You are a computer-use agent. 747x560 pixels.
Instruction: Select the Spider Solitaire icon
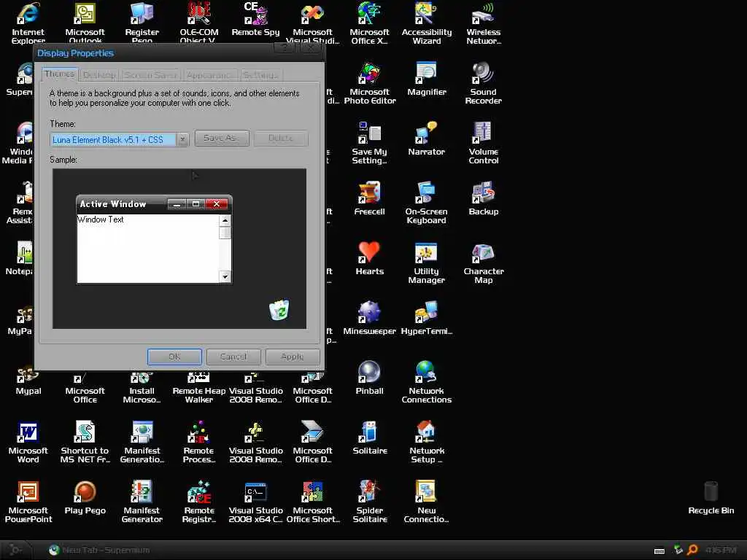pyautogui.click(x=370, y=502)
